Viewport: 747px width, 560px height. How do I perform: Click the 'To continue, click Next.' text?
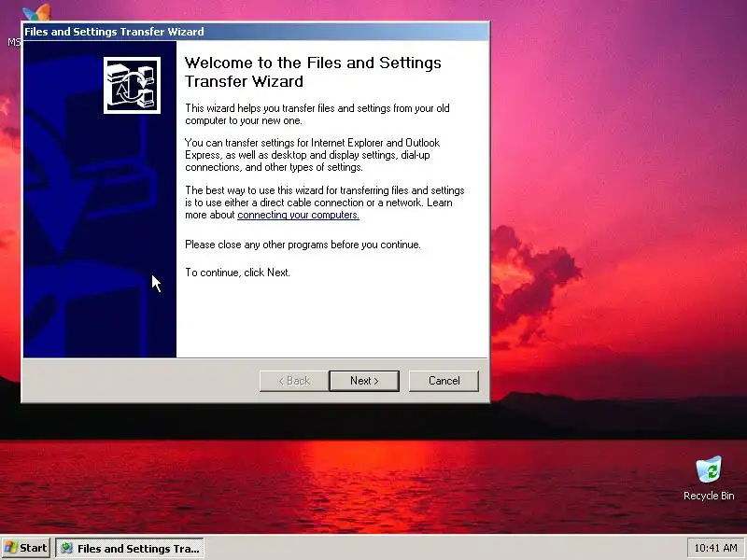[237, 273]
